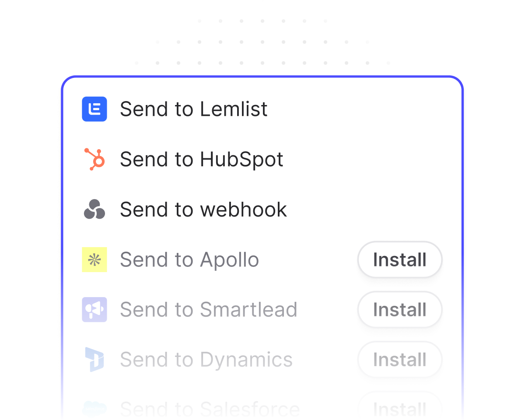The image size is (525, 420).
Task: Select the Send to HubSpot option
Action: point(201,159)
